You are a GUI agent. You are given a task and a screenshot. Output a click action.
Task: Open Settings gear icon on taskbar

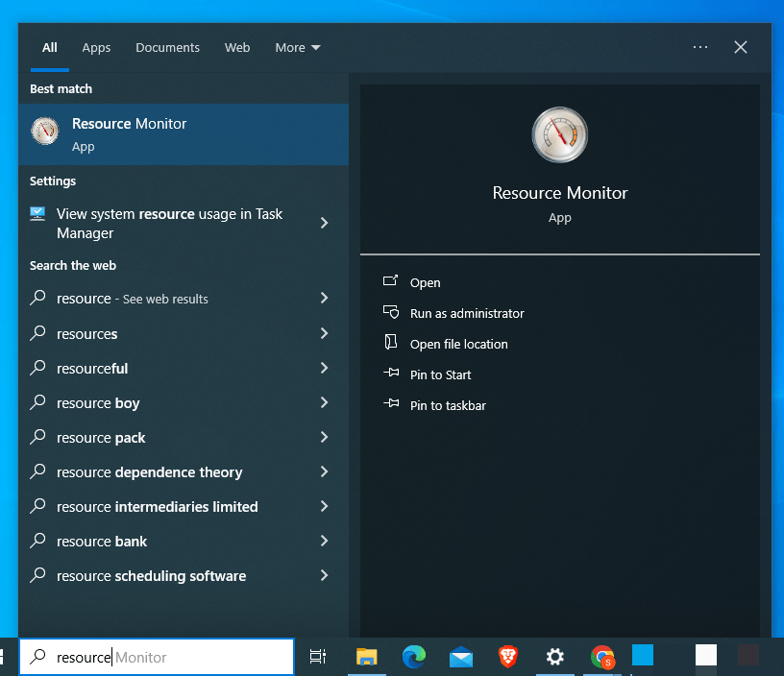point(555,657)
